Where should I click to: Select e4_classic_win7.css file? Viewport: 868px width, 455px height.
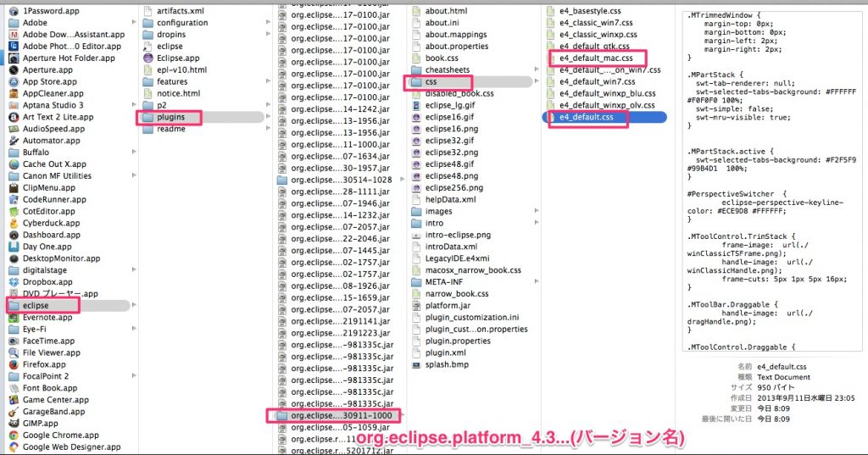[596, 23]
